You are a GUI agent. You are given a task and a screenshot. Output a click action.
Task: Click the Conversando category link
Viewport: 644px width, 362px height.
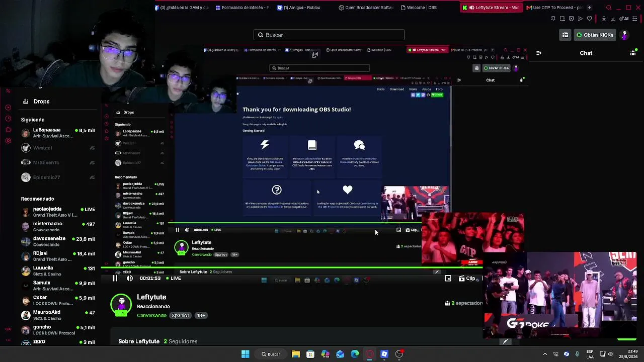pyautogui.click(x=151, y=316)
